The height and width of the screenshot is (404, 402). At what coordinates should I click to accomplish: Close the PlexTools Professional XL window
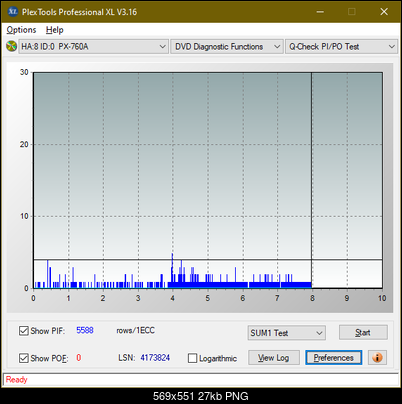384,12
